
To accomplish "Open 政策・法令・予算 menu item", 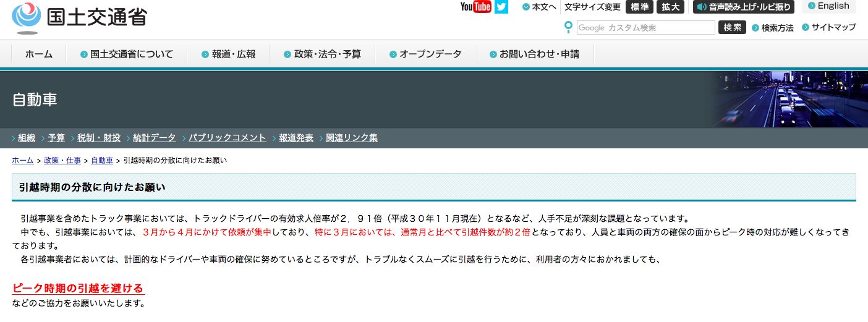I will 322,54.
